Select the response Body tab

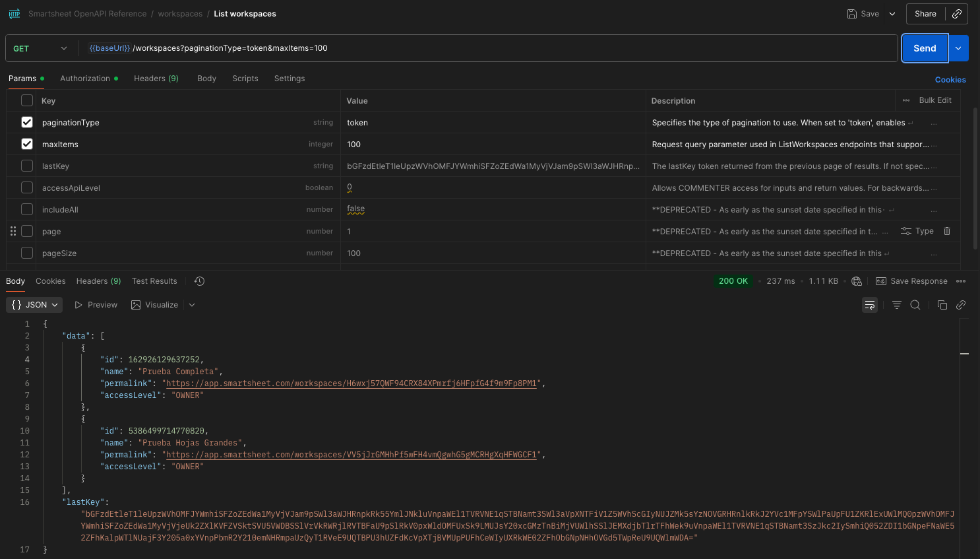[16, 281]
